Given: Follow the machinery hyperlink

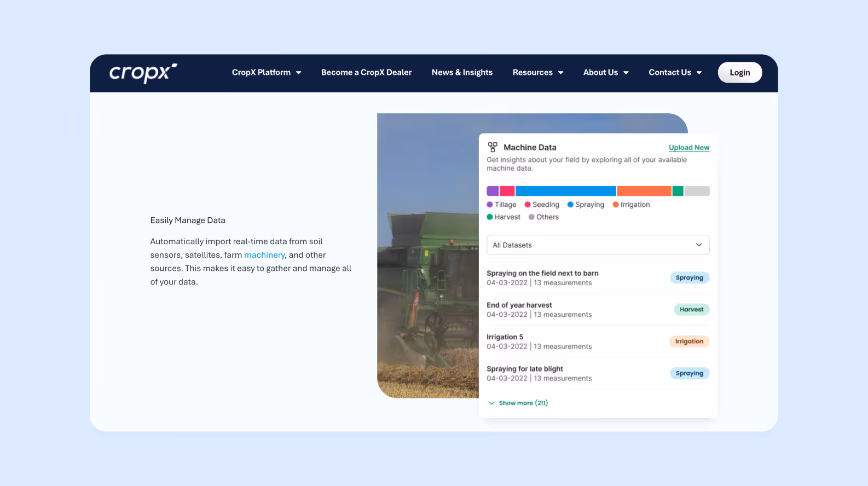Looking at the screenshot, I should [x=264, y=255].
